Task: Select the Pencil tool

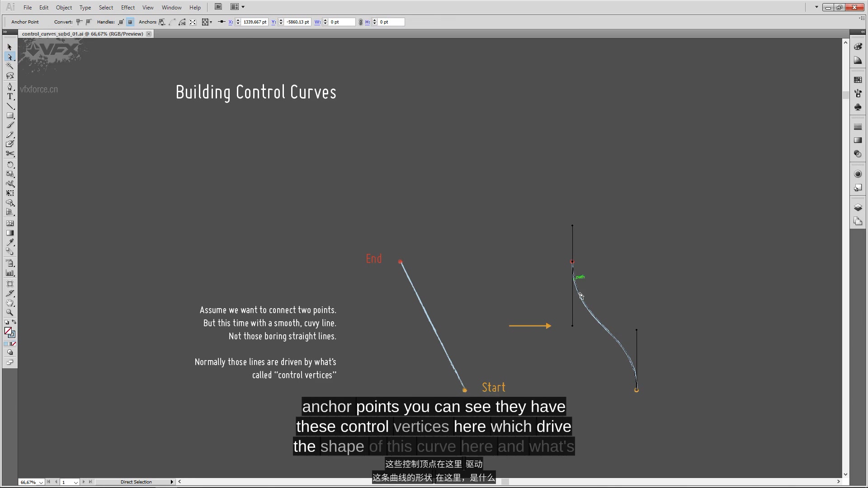Action: coord(9,135)
